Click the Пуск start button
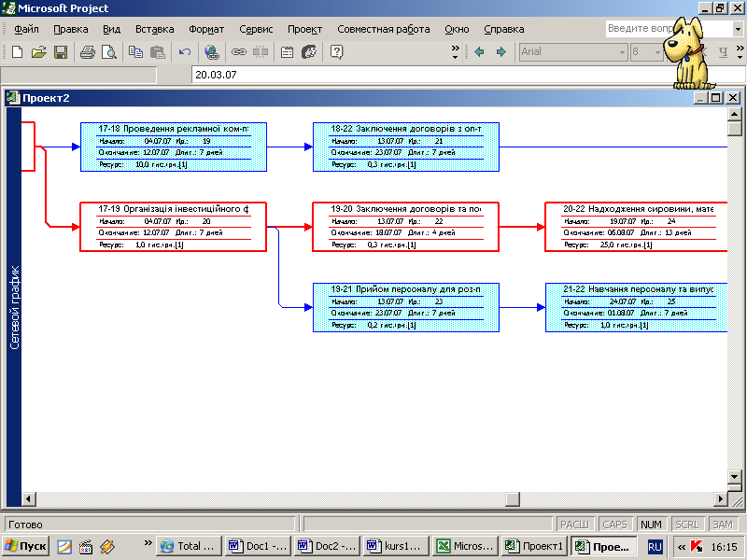The image size is (747, 560). tap(25, 546)
